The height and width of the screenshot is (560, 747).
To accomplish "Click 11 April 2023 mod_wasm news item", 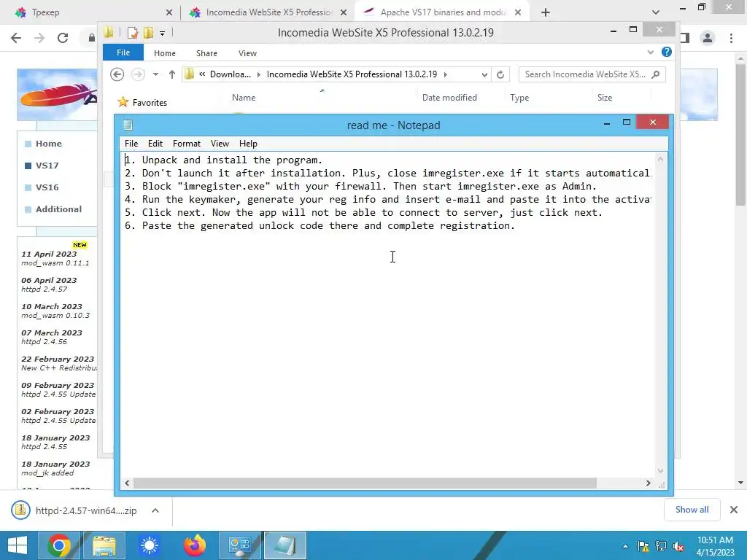I will pos(55,258).
